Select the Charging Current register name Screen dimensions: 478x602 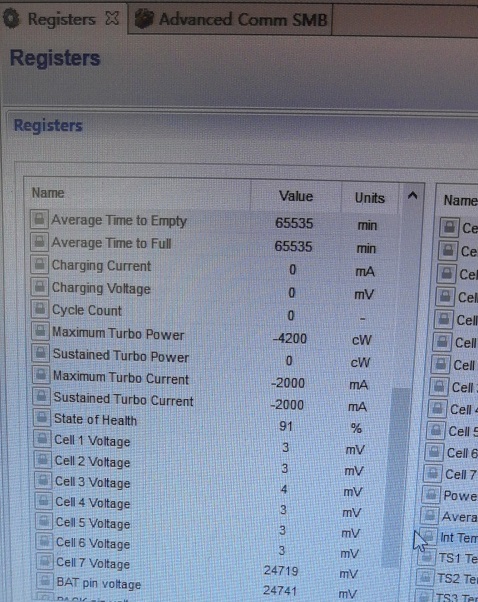click(x=101, y=266)
